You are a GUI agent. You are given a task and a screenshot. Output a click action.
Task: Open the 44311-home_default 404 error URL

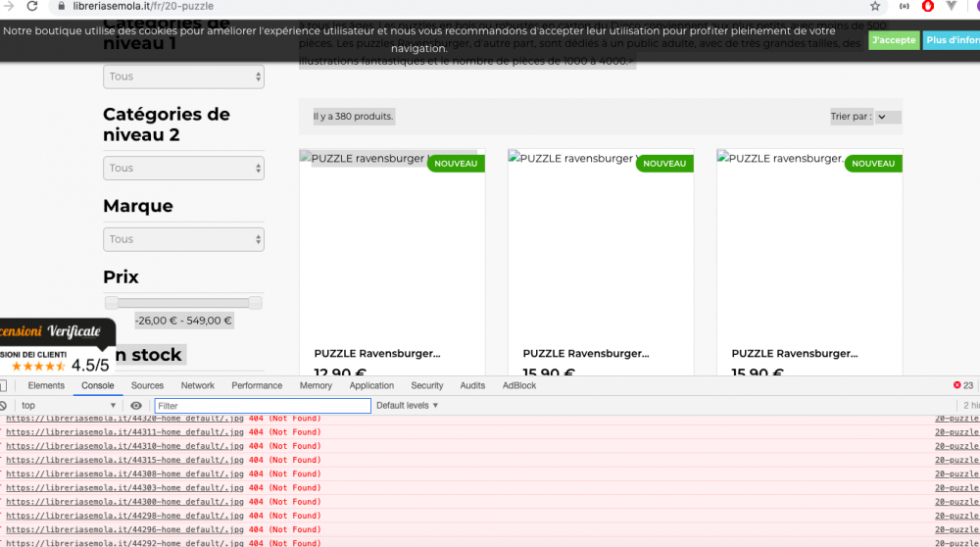click(x=124, y=432)
